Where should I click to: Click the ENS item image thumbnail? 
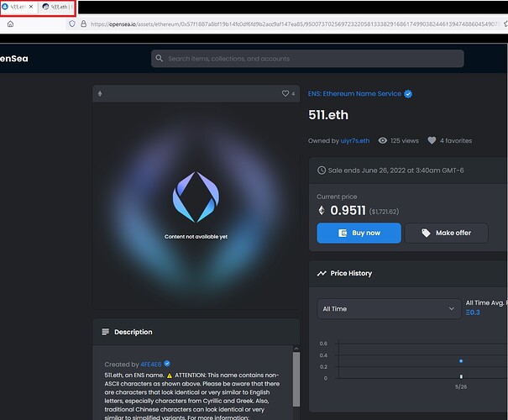pos(196,206)
